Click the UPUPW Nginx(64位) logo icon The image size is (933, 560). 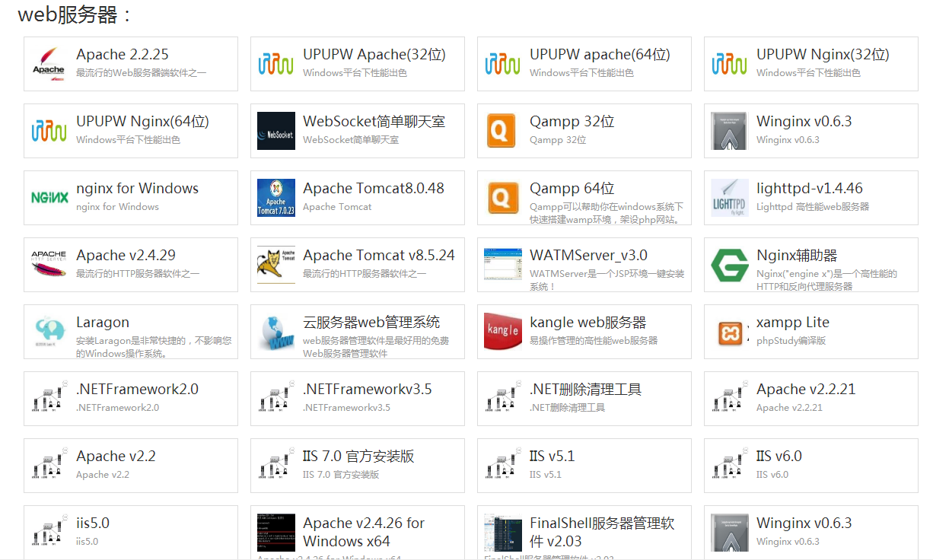[x=49, y=131]
